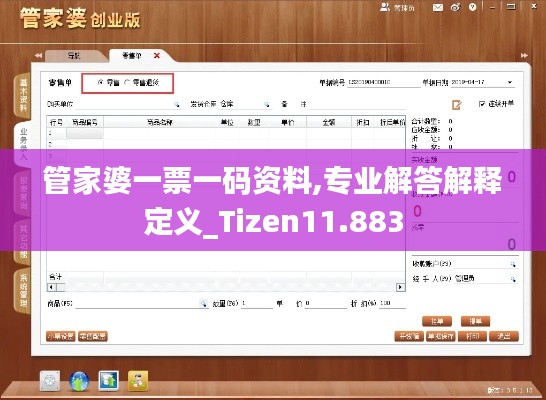Click the administrator user icon at top

point(385,7)
